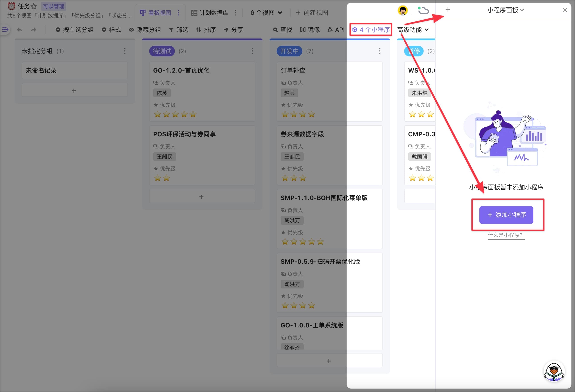Click the undo arrow icon
The height and width of the screenshot is (392, 575).
click(19, 30)
